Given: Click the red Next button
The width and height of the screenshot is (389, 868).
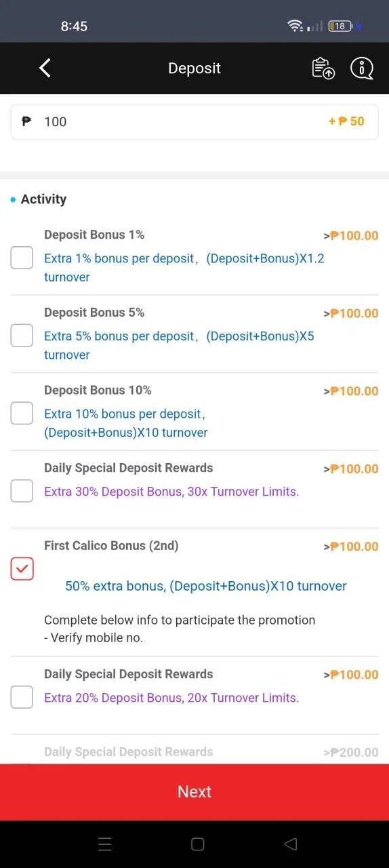Looking at the screenshot, I should coord(194,792).
